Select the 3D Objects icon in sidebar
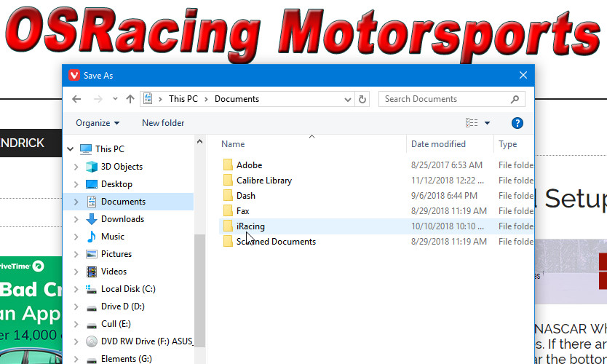 pyautogui.click(x=91, y=167)
